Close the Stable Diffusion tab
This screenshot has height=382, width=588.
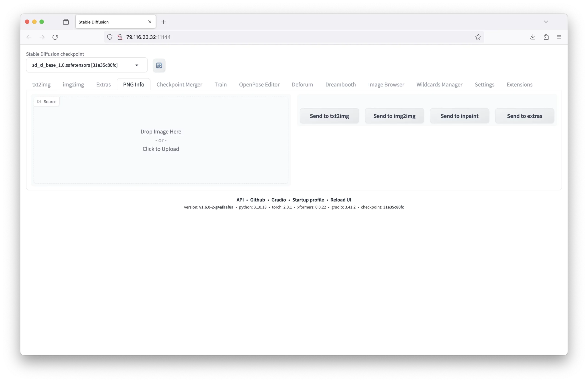click(150, 22)
